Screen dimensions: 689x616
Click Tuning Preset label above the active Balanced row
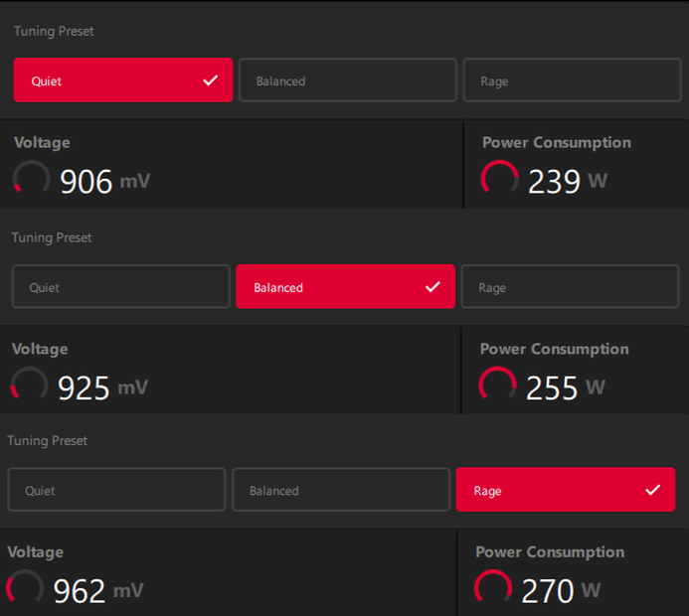coord(52,237)
